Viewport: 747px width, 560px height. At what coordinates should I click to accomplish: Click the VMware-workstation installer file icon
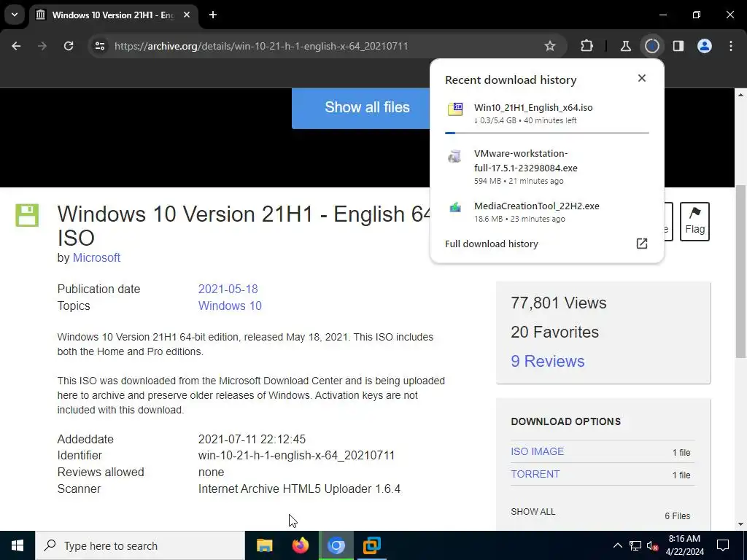[455, 156]
